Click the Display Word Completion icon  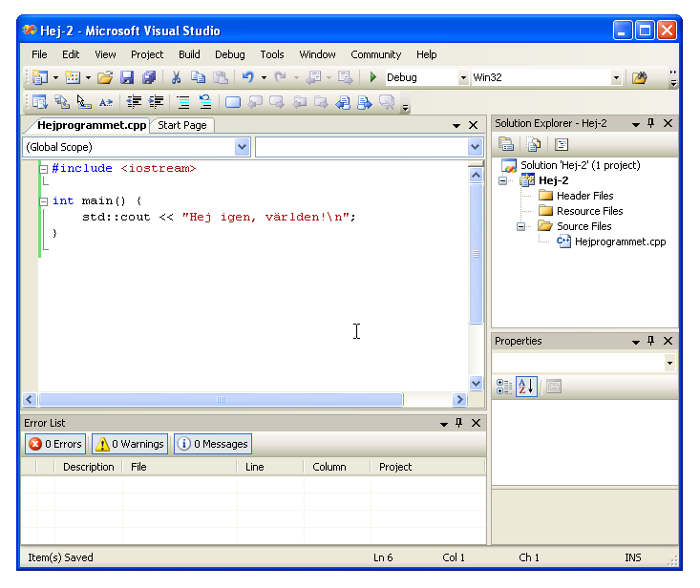click(x=106, y=102)
